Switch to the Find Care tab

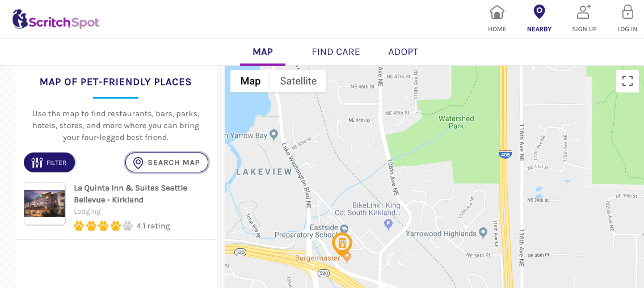[336, 52]
